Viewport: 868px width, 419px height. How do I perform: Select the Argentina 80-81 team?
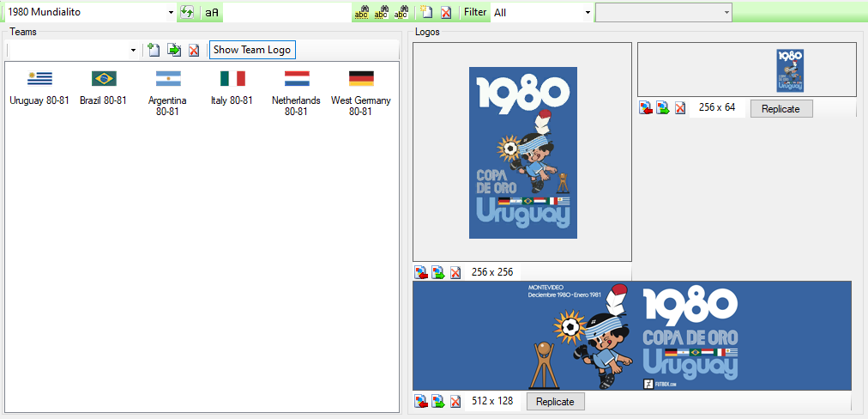168,93
